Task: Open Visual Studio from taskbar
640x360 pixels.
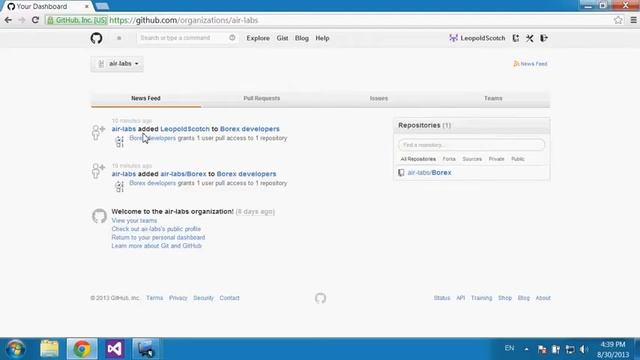Action: (115, 349)
